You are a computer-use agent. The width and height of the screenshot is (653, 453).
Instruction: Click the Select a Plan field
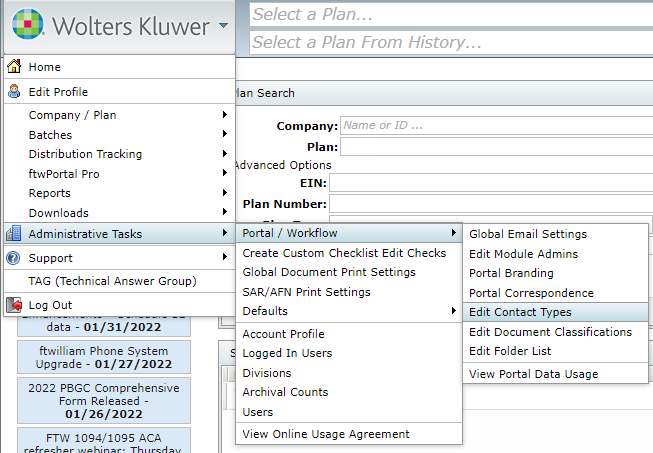[x=451, y=14]
